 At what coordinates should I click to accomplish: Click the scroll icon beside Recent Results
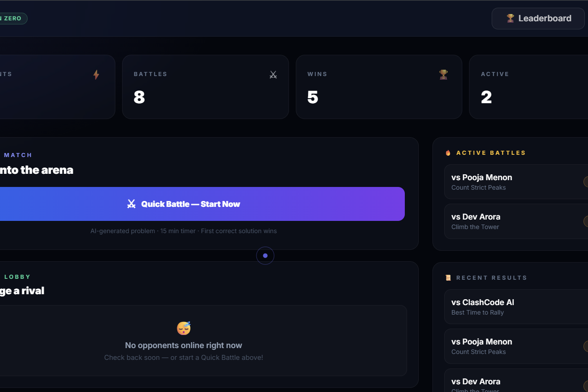click(448, 278)
